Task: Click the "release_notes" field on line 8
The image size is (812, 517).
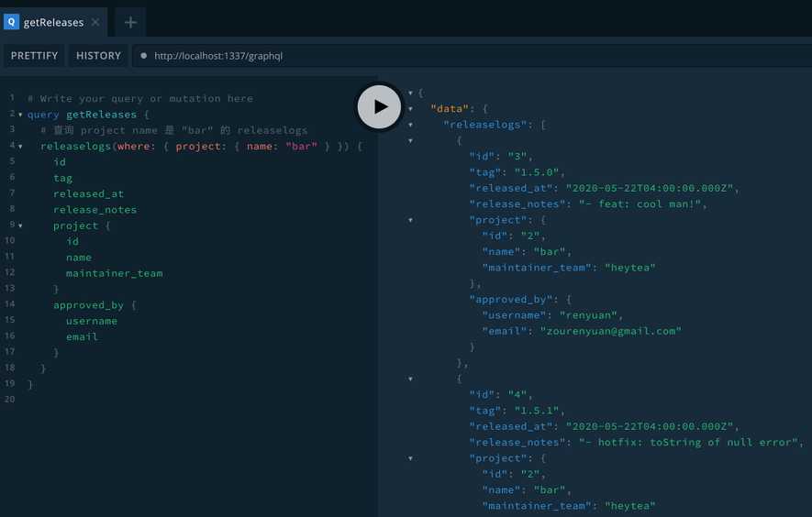Action: (x=95, y=210)
